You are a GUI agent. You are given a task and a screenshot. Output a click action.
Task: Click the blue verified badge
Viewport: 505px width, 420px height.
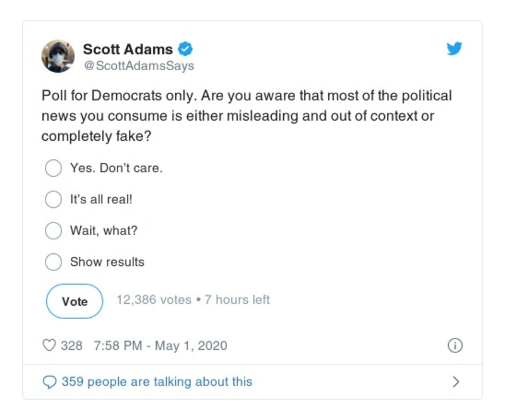click(x=186, y=49)
